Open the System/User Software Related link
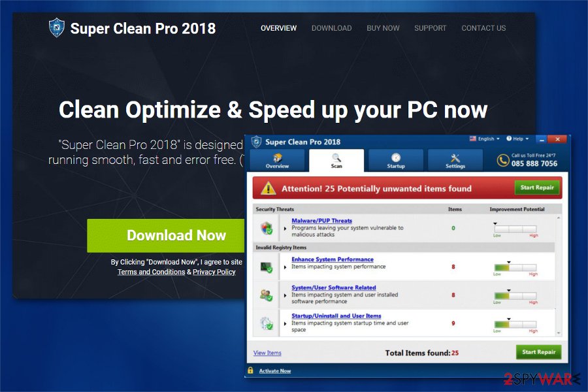588x392 pixels. pos(334,287)
